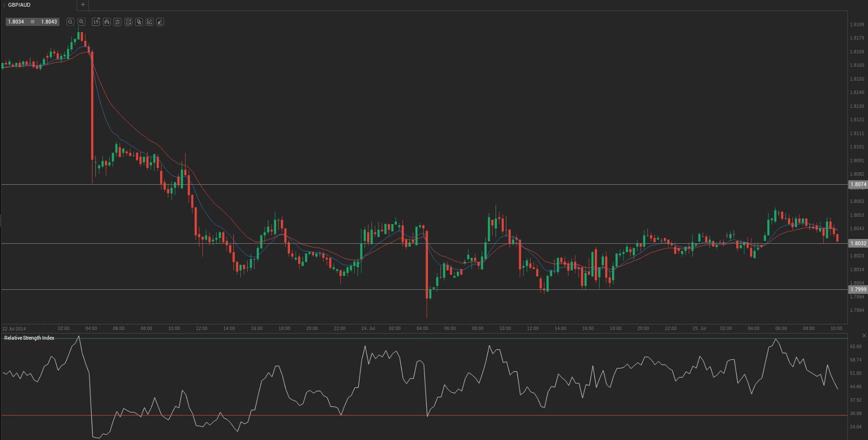This screenshot has height=440, width=868.
Task: Click the 1.8074 price level marker
Action: [x=858, y=185]
